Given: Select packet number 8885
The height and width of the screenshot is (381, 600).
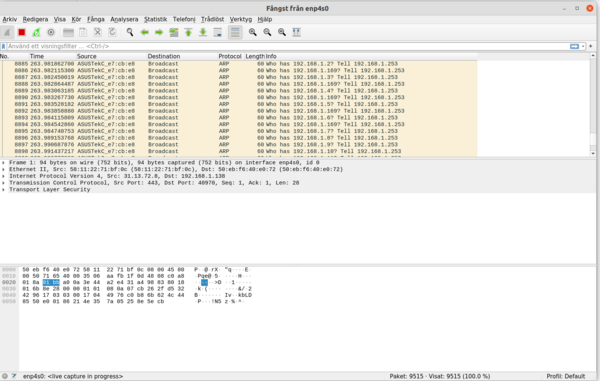Looking at the screenshot, I should [x=239, y=64].
